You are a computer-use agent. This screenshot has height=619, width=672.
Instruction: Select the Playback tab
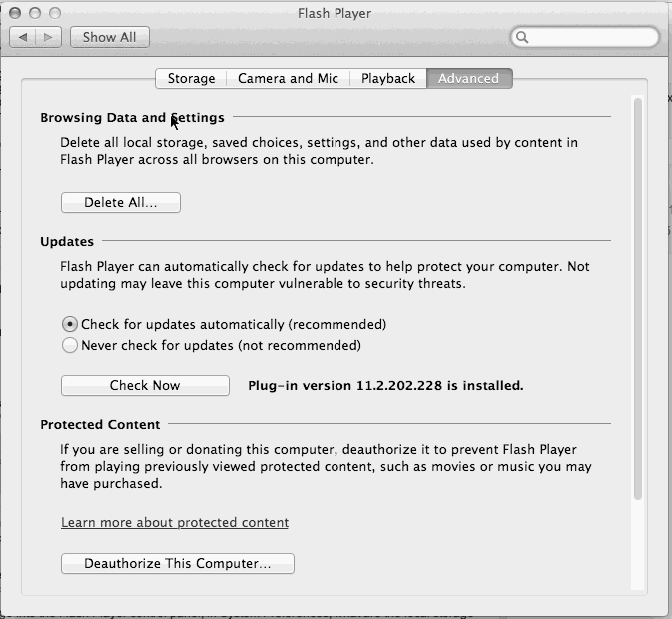pos(388,79)
